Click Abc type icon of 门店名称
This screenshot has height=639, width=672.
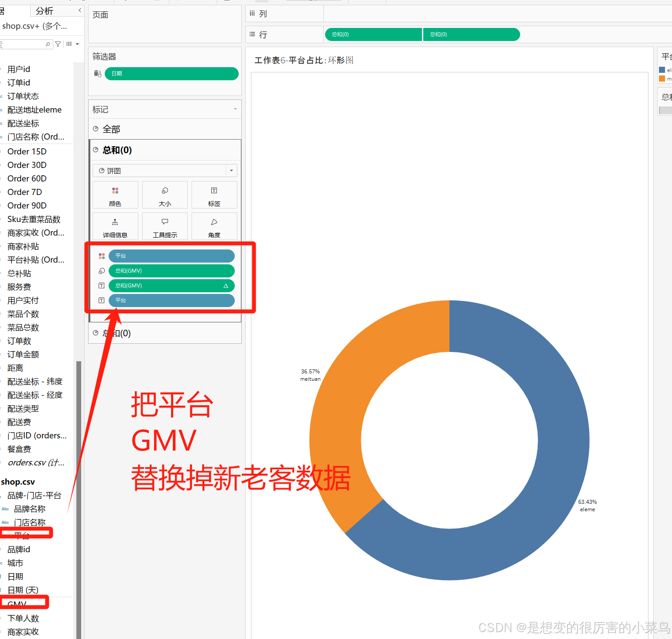tap(5, 523)
